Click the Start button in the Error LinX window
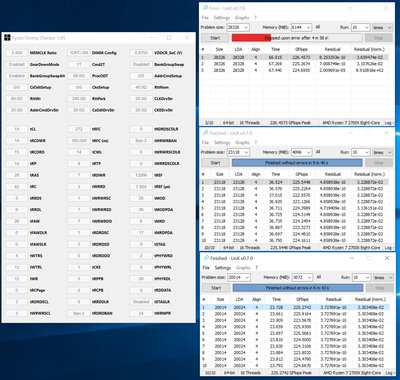 click(215, 38)
